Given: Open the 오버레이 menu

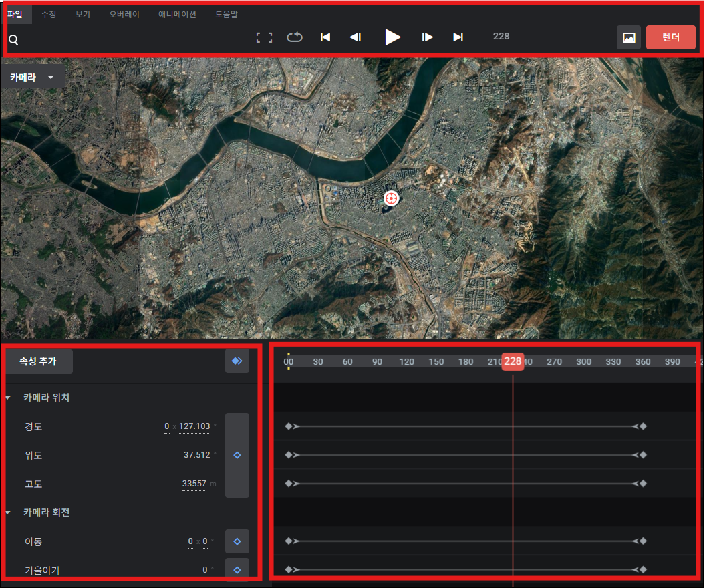Looking at the screenshot, I should click(x=124, y=15).
